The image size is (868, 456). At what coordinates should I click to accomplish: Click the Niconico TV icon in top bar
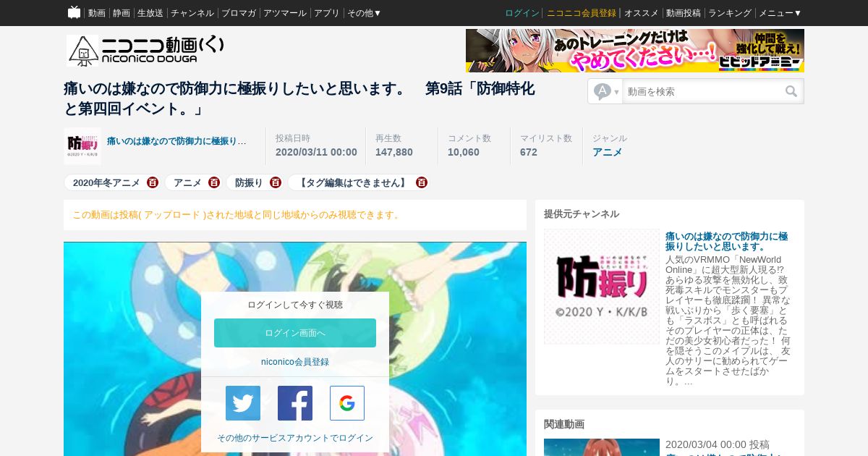(74, 12)
